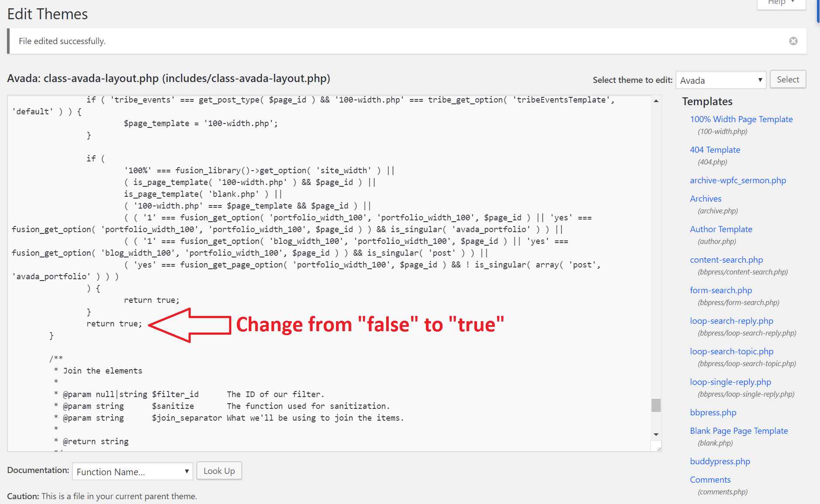The image size is (820, 504).
Task: Open content-search.php template
Action: click(x=726, y=260)
